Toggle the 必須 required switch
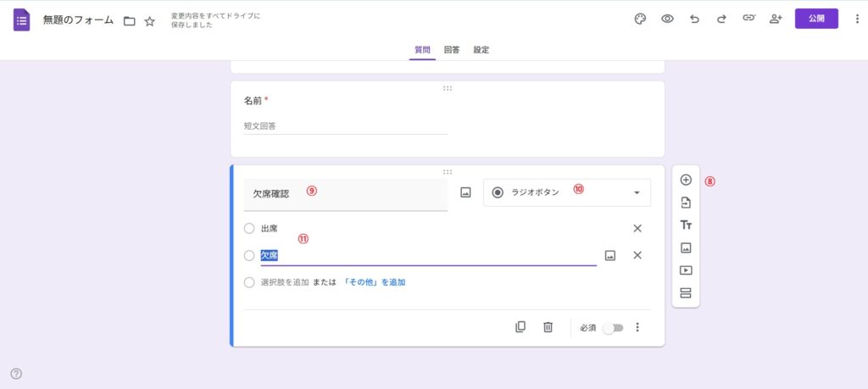The width and height of the screenshot is (868, 389). coord(613,328)
